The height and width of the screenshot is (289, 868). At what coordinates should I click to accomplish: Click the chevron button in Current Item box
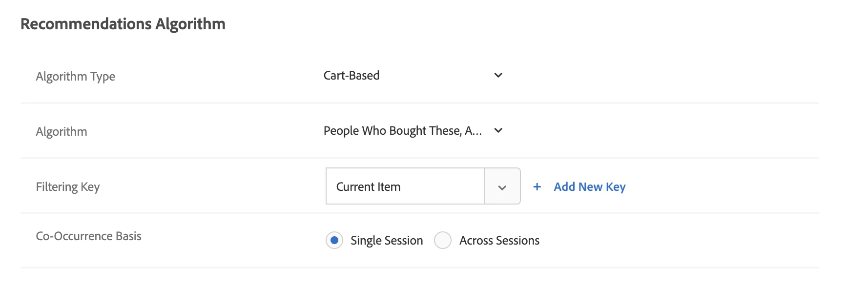(x=502, y=187)
